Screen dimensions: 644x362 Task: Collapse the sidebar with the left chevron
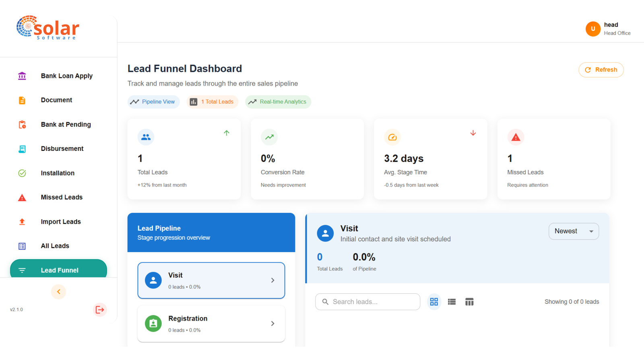click(58, 292)
